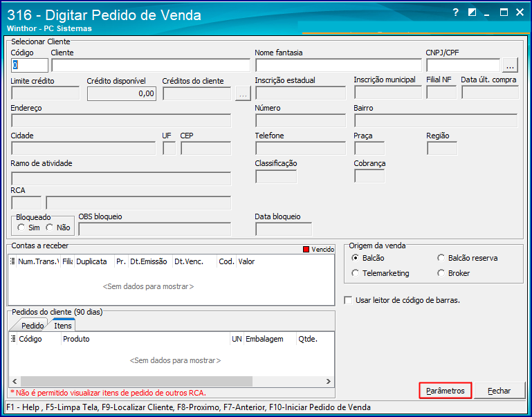Select Balcão reserva option
The width and height of the screenshot is (532, 417).
click(441, 258)
